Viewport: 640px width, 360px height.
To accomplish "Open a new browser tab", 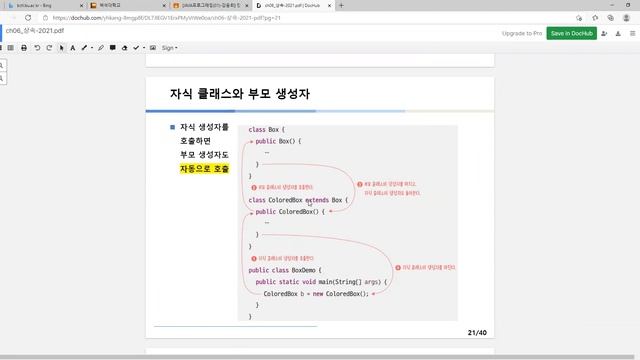I will pos(341,6).
